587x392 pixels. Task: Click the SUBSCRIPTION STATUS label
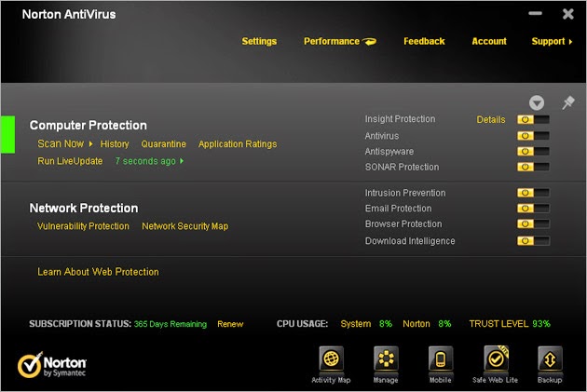click(80, 324)
